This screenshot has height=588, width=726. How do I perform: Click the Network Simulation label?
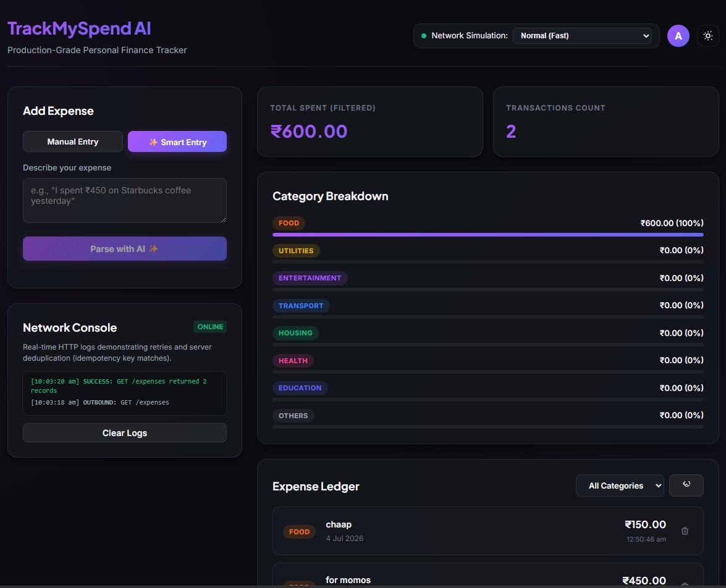tap(470, 36)
